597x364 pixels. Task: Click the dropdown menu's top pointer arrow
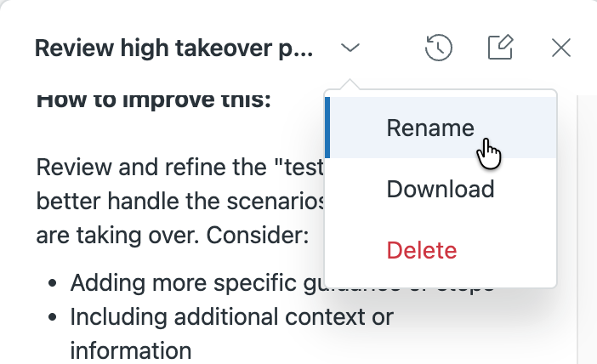(x=350, y=85)
